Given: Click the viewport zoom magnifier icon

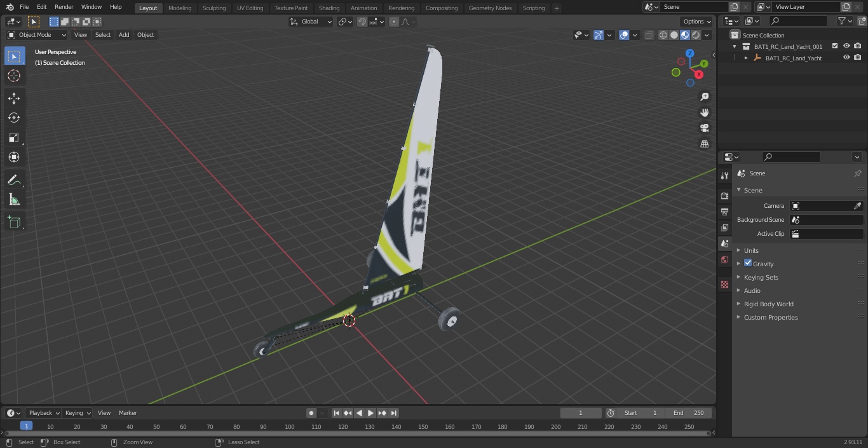Looking at the screenshot, I should tap(704, 97).
